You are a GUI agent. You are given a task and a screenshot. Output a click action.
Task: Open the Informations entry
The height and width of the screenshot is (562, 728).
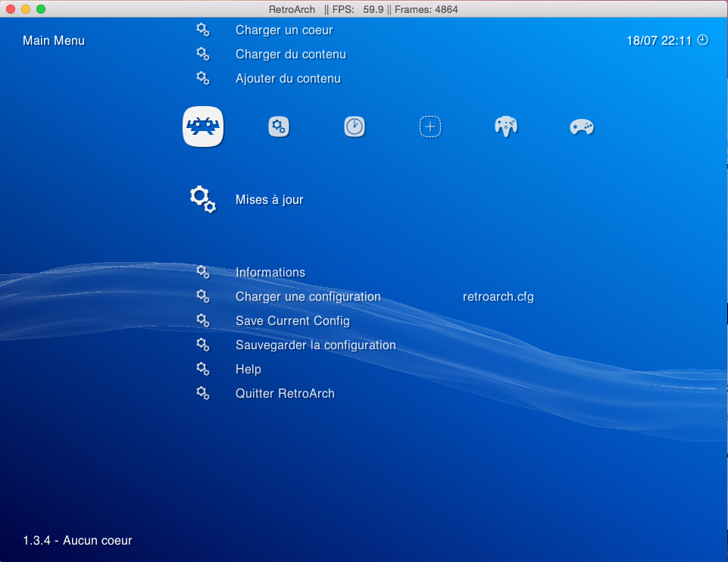click(x=270, y=273)
